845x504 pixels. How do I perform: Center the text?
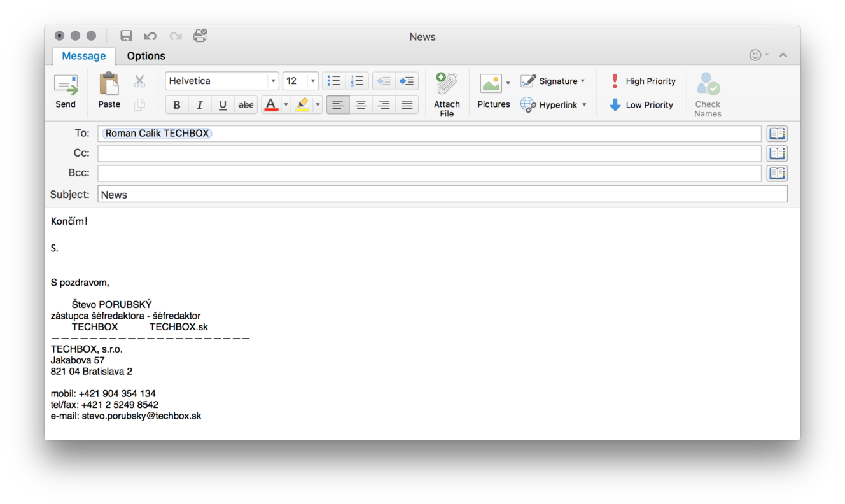pos(361,105)
